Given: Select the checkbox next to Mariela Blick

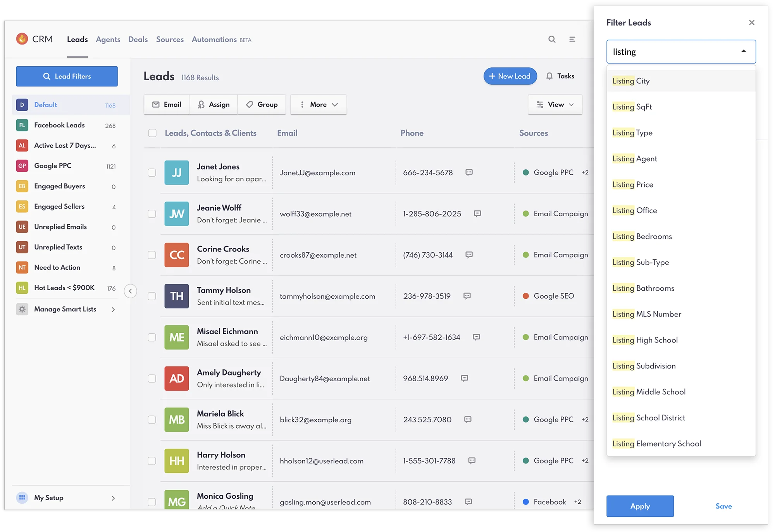Looking at the screenshot, I should click(x=152, y=420).
